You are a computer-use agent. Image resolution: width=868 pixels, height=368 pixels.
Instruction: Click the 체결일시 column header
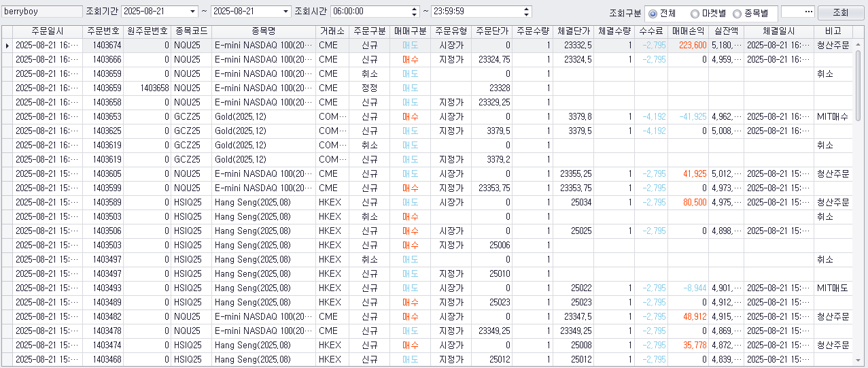(778, 31)
